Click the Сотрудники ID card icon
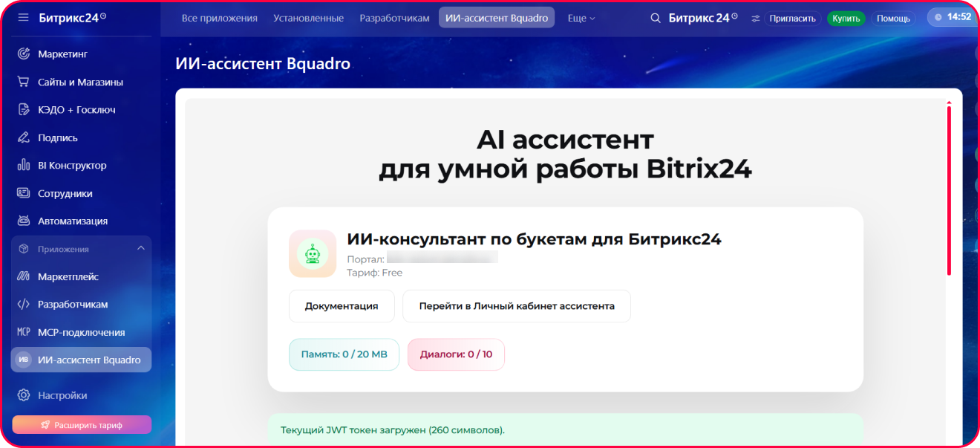Screen dimensions: 980x448 [24, 193]
